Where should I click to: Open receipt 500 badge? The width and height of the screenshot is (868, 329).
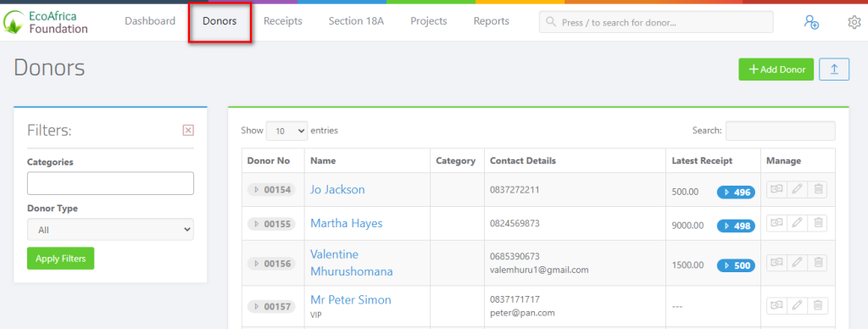click(737, 265)
